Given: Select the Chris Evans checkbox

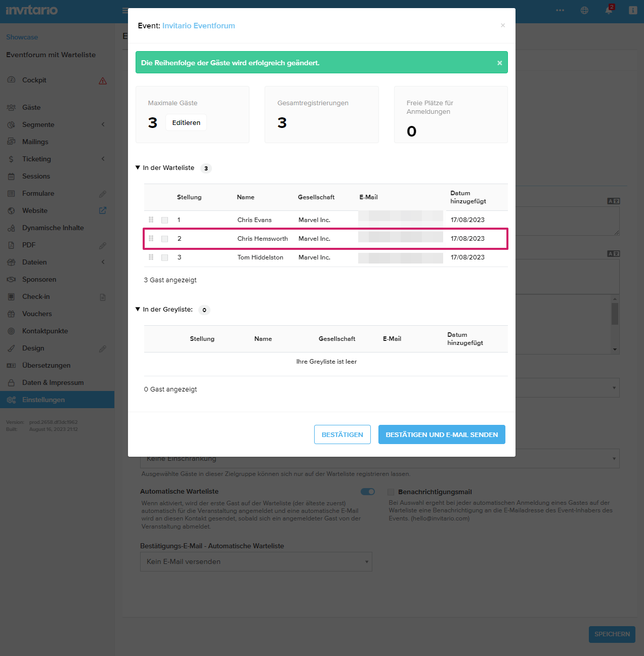Looking at the screenshot, I should click(164, 220).
